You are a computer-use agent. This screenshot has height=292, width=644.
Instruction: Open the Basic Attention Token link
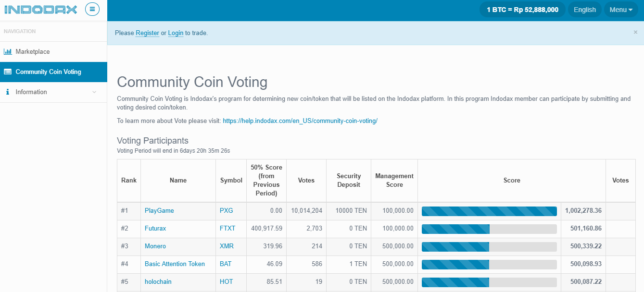pos(175,264)
